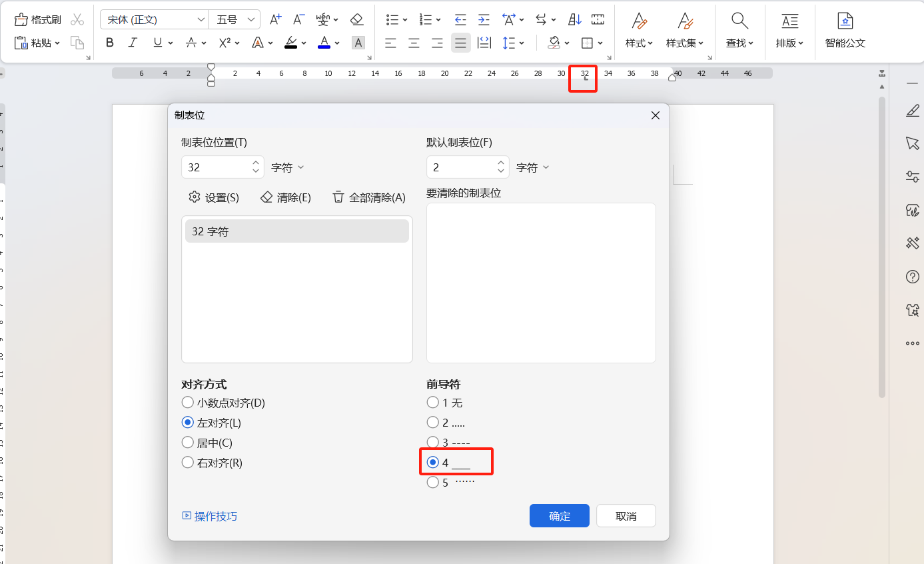Apply italic formatting
The width and height of the screenshot is (924, 564).
click(133, 43)
